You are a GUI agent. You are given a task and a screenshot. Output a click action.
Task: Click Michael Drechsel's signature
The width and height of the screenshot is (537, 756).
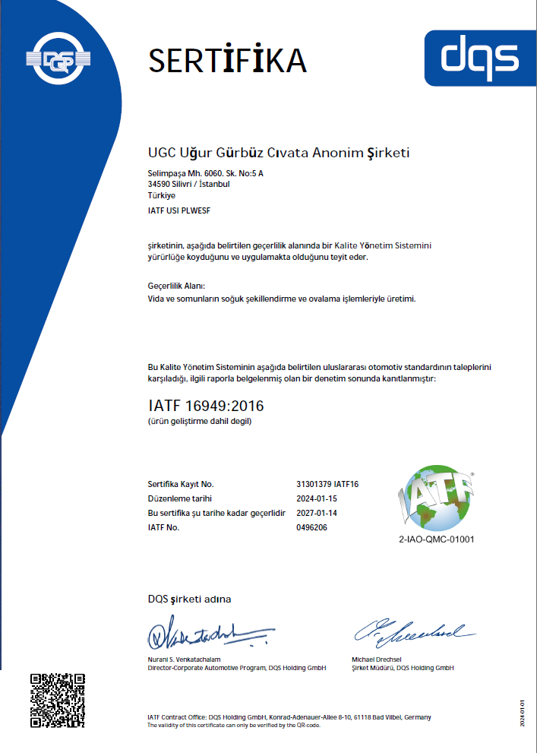point(415,632)
